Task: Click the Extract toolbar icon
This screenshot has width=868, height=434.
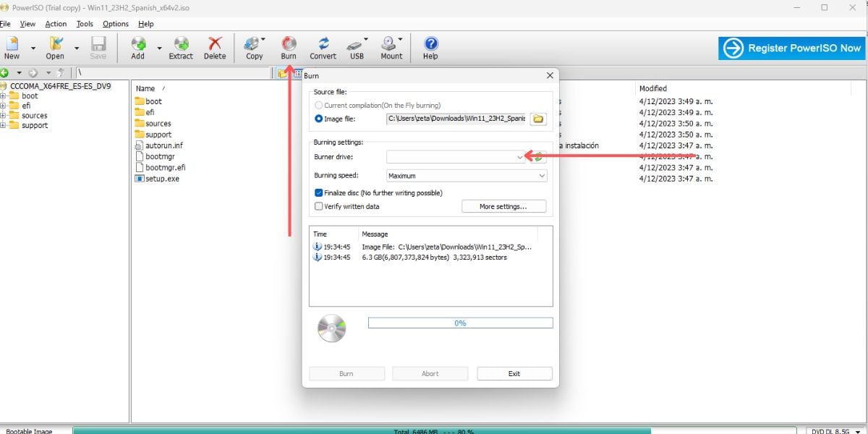Action: coord(181,45)
